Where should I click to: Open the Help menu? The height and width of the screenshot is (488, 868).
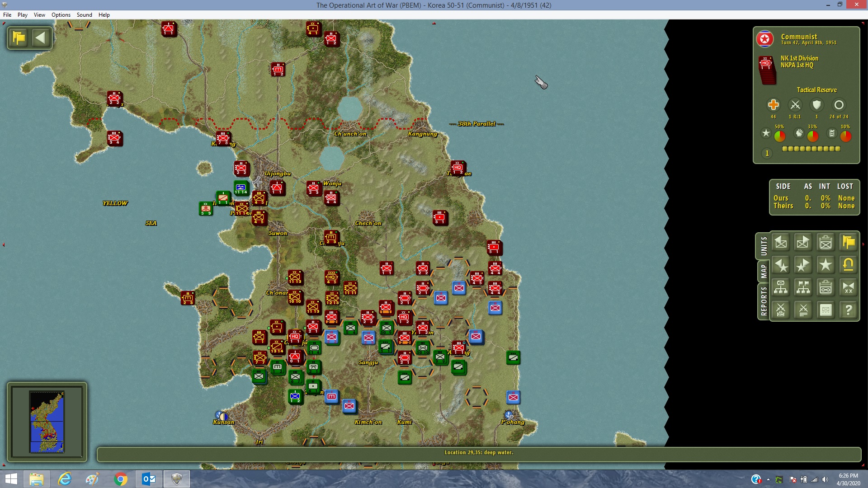[x=104, y=15]
